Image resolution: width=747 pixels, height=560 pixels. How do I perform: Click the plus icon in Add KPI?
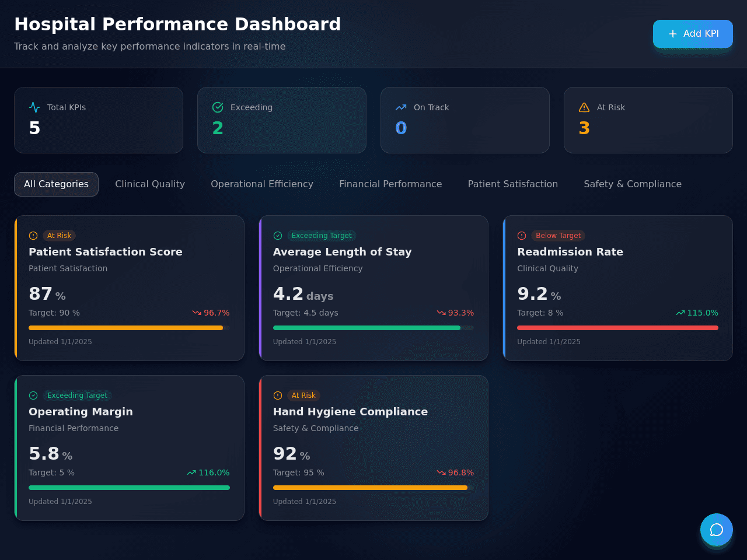pos(673,34)
